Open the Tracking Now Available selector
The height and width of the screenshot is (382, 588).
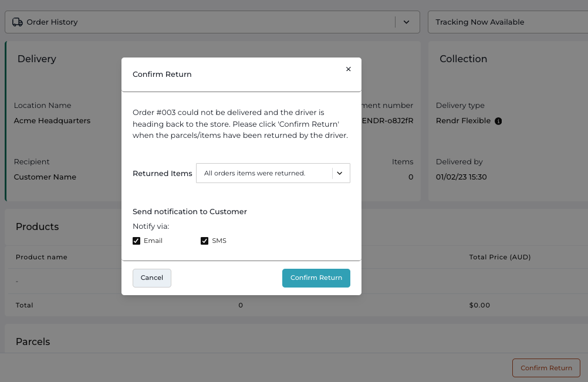click(x=508, y=22)
